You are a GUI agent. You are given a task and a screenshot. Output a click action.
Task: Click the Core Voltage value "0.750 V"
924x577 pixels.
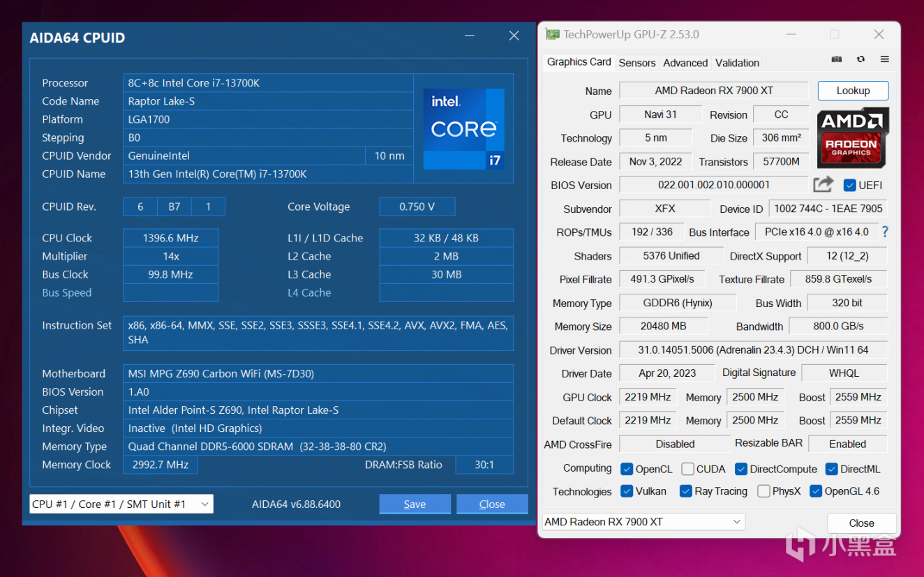[417, 207]
